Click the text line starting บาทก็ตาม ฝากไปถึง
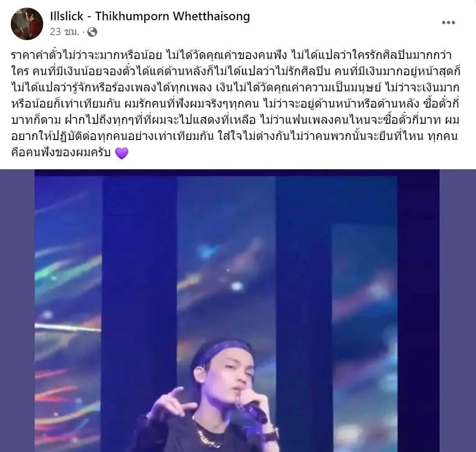 coord(235,120)
